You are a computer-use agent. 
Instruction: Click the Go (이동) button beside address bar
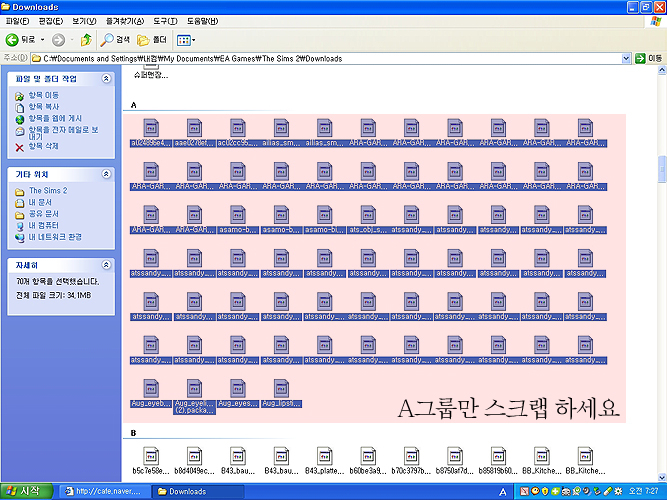pyautogui.click(x=649, y=59)
